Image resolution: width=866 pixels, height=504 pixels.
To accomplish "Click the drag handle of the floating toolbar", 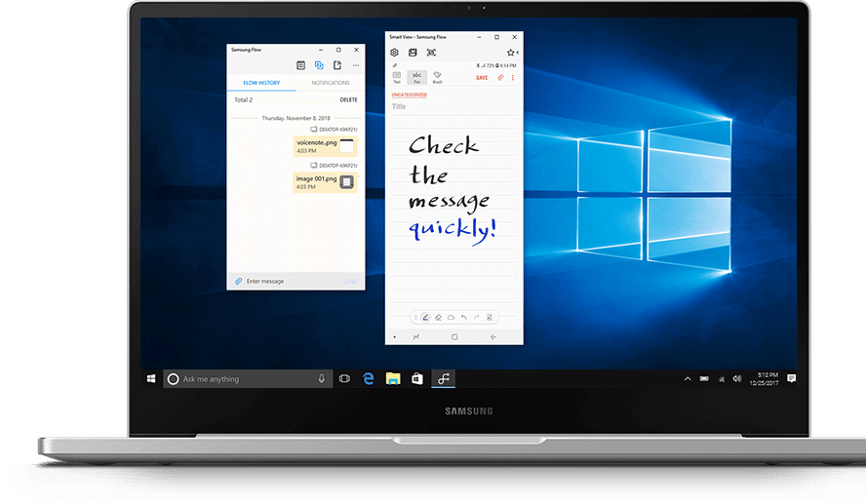I will 415,318.
